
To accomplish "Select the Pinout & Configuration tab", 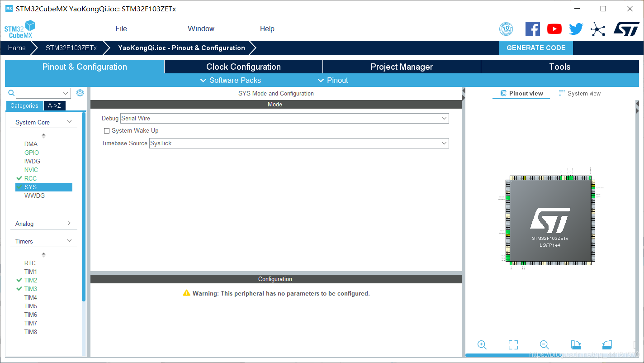I will 85,67.
